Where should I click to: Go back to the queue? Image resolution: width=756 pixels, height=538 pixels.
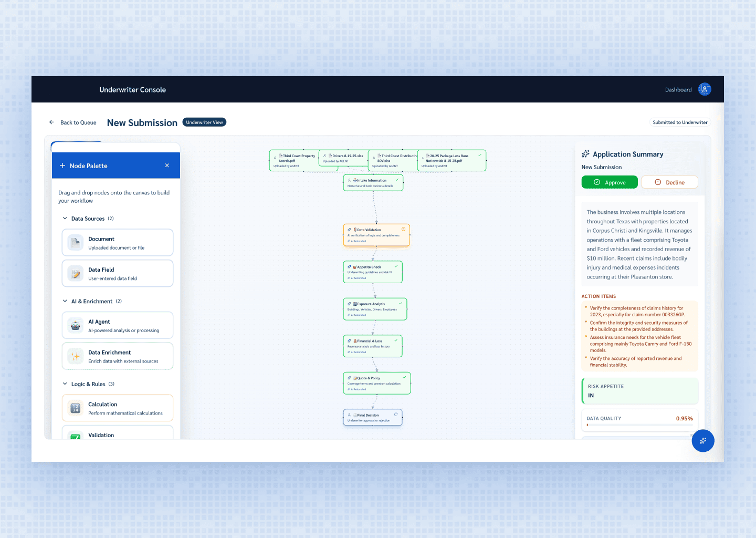click(x=73, y=122)
